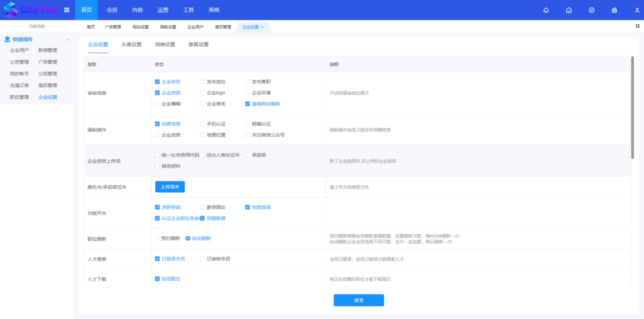Image resolution: width=644 pixels, height=319 pixels.
Task: Uncheck 性别选项 checkbox
Action: pyautogui.click(x=247, y=207)
